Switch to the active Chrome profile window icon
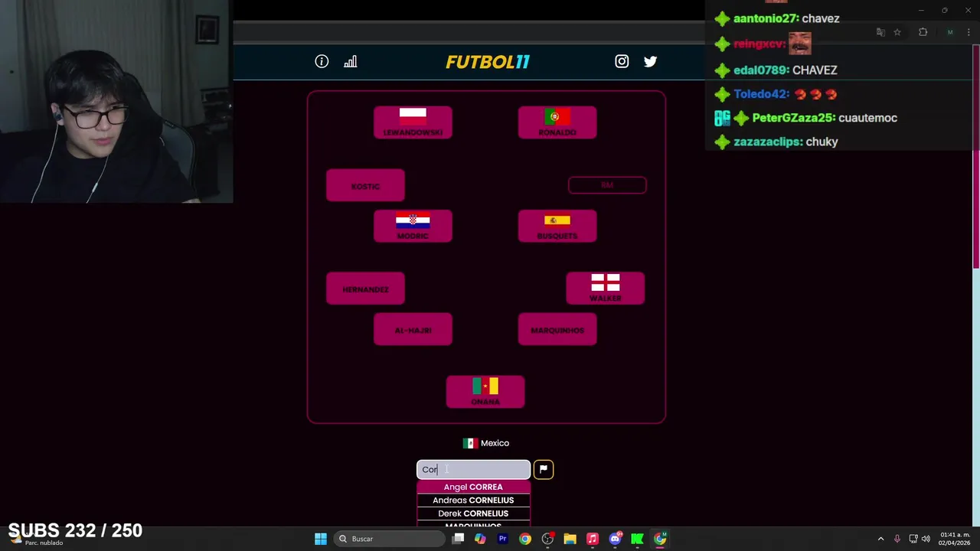 [660, 539]
